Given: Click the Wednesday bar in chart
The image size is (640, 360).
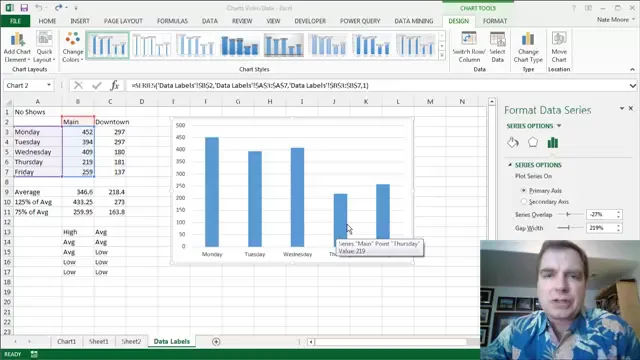Looking at the screenshot, I should (298, 197).
